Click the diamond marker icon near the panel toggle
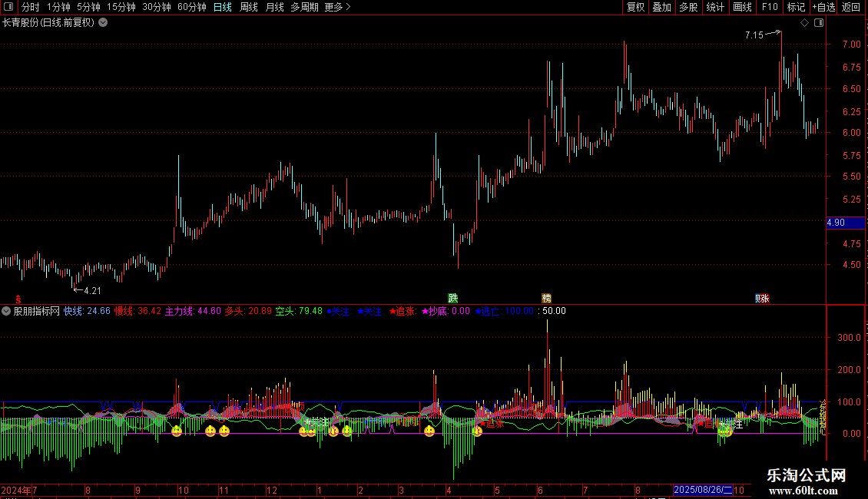This screenshot has height=499, width=868. tap(804, 23)
